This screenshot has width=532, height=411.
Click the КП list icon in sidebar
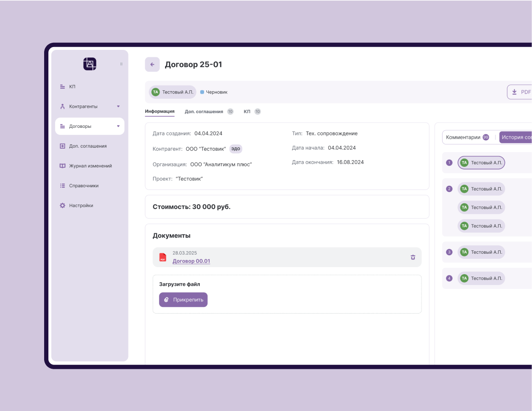click(x=63, y=86)
